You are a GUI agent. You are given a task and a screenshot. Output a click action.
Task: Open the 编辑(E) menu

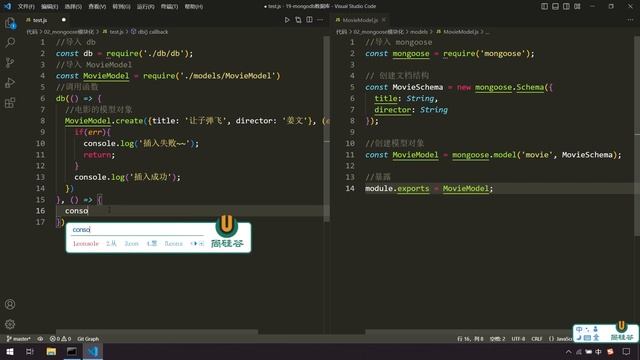(x=49, y=7)
